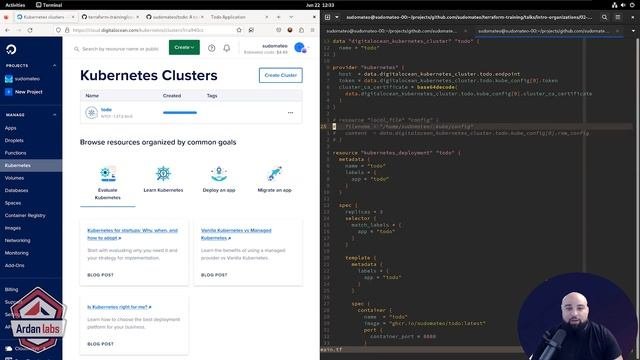This screenshot has width=640, height=360.
Task: Switch to the terraform-training GitHub tab
Action: coord(110,17)
